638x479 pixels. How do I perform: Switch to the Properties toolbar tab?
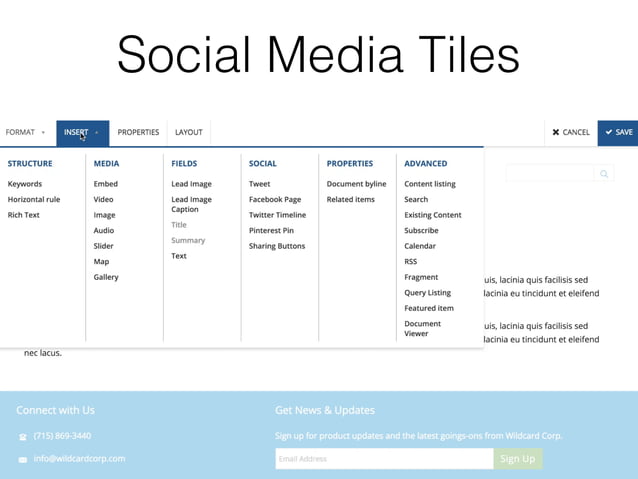pos(138,132)
